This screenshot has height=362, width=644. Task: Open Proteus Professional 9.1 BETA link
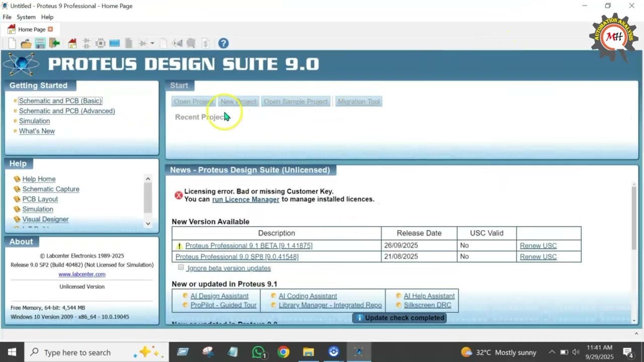click(249, 246)
